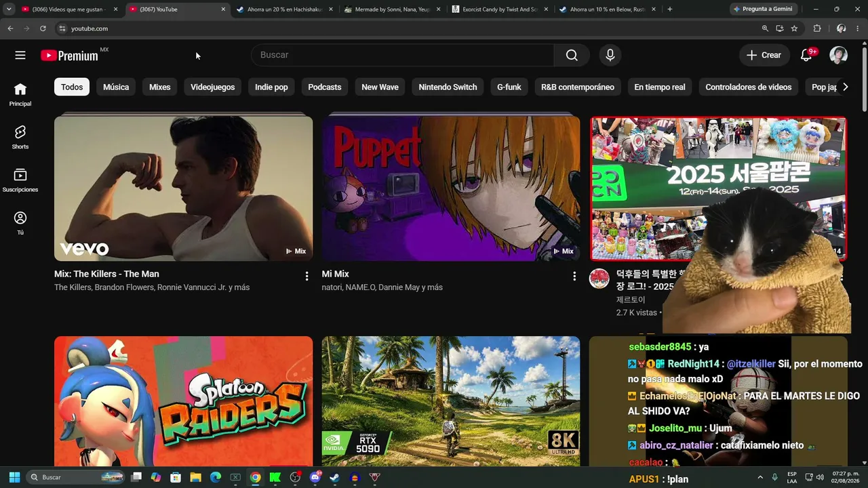Open Suscripciones in the sidebar

coord(20,180)
